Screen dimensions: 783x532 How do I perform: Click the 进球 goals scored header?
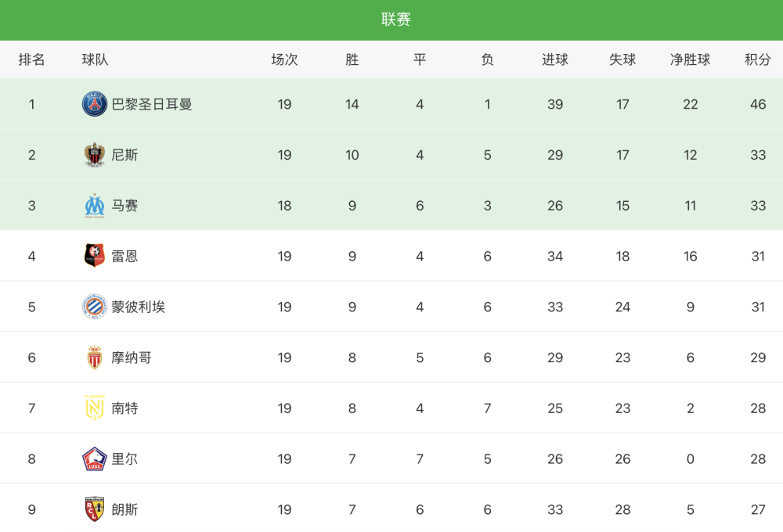click(555, 59)
